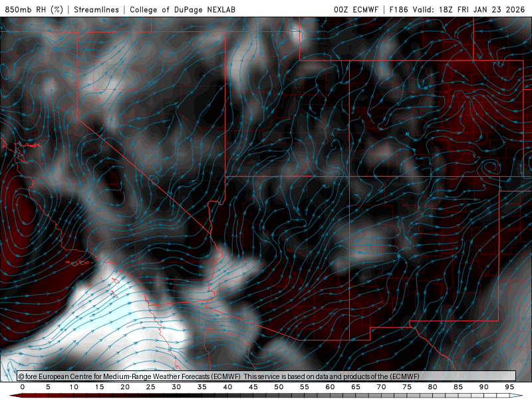Click the '70' value on color scale
The image size is (532, 399).
click(381, 387)
